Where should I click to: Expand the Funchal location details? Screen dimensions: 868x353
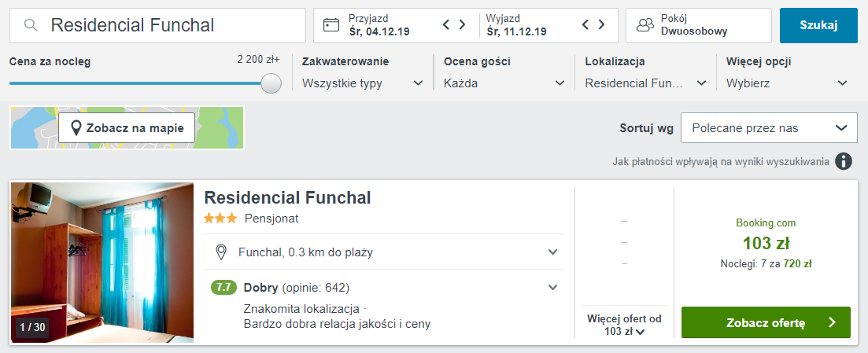point(553,252)
